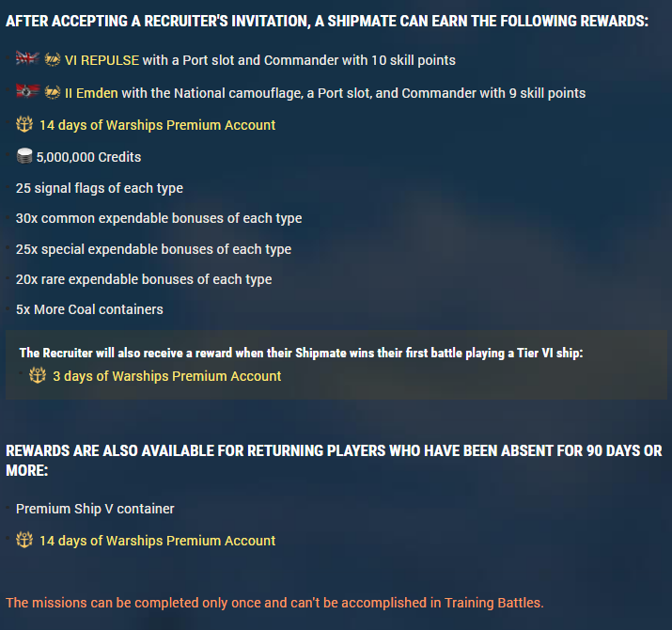Viewport: 672px width, 630px height.
Task: Click the 25 signal flags of each type entry
Action: point(100,188)
